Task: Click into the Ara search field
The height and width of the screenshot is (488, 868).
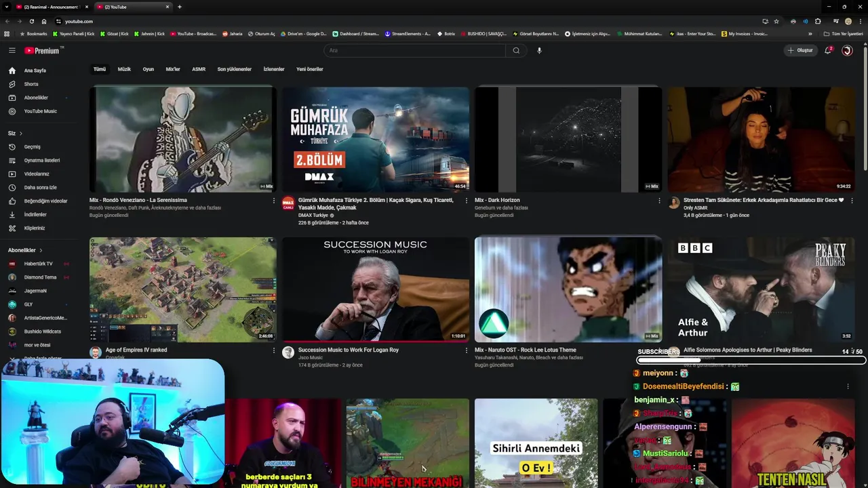Action: point(414,50)
